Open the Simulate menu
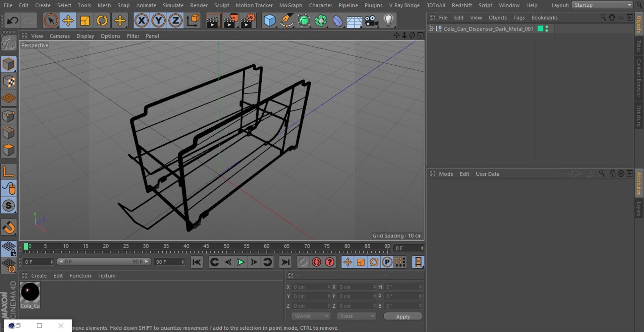Viewport: 644px width, 332px height. click(x=173, y=5)
